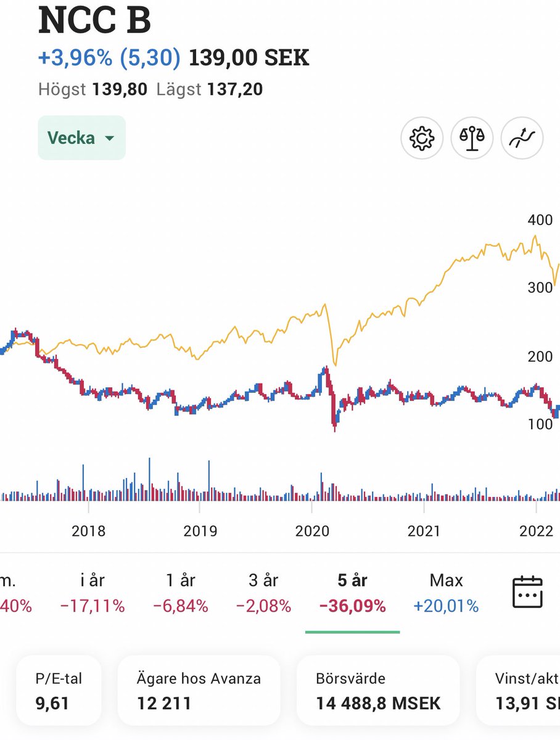Open the Ägare hos Avanza card
Viewport: 560px width, 740px height.
click(x=199, y=690)
